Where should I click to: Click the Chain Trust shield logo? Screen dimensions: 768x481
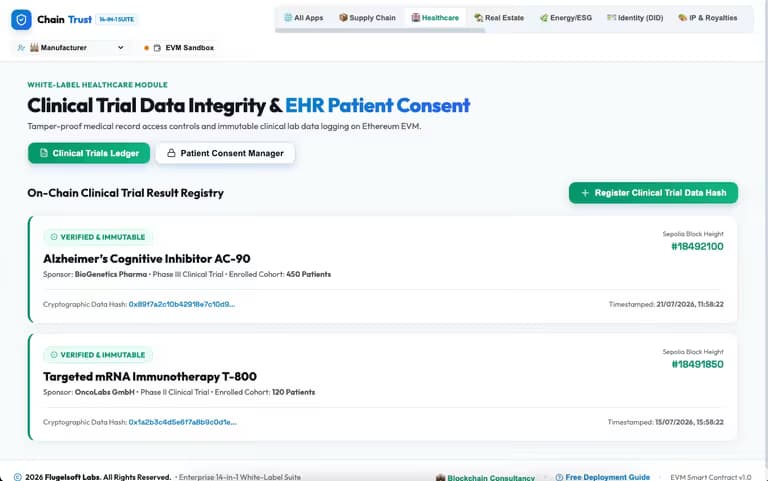point(21,20)
